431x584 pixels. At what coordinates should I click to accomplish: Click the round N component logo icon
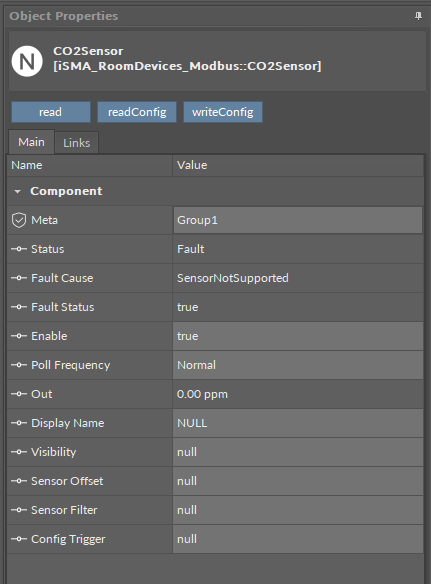(27, 61)
